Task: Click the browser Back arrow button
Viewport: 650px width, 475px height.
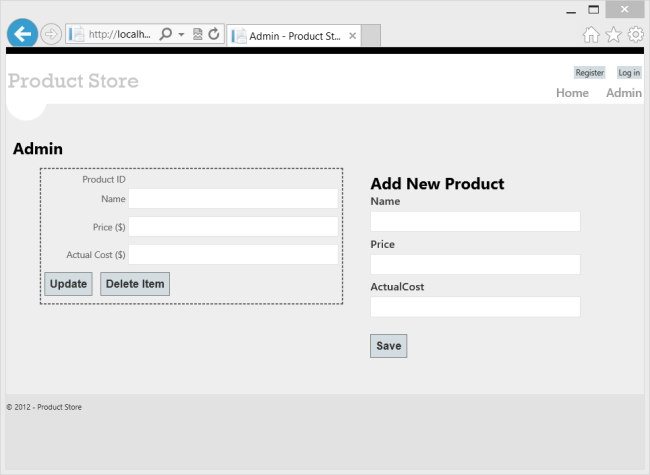Action: [21, 34]
